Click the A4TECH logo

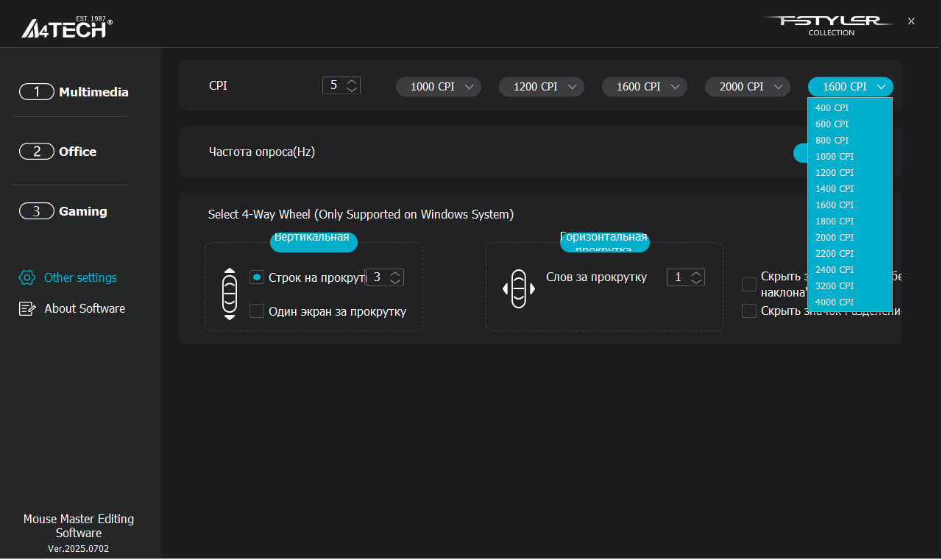click(67, 27)
